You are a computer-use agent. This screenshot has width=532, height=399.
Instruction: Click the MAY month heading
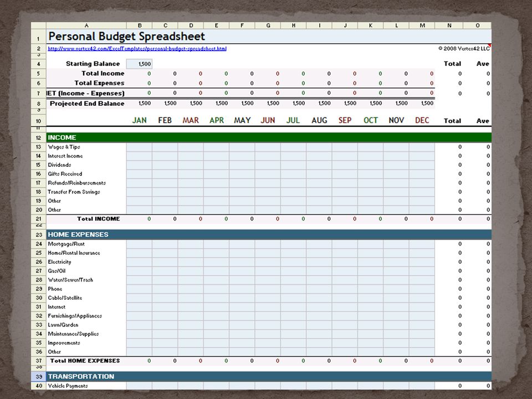[x=242, y=120]
